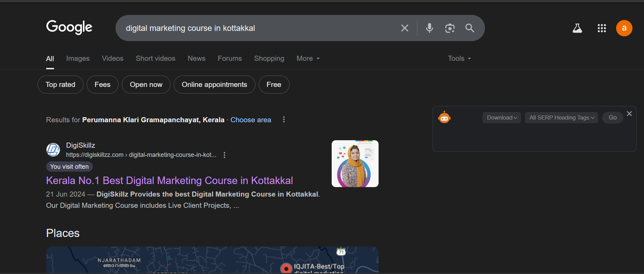Viewport: 644px width, 274px height.
Task: Close the SERP extension panel
Action: tap(629, 114)
